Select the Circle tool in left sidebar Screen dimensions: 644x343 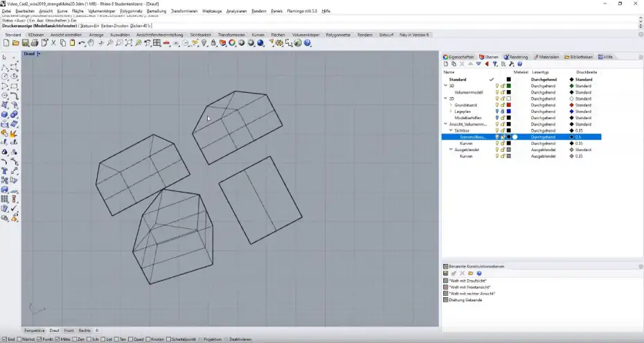click(5, 76)
